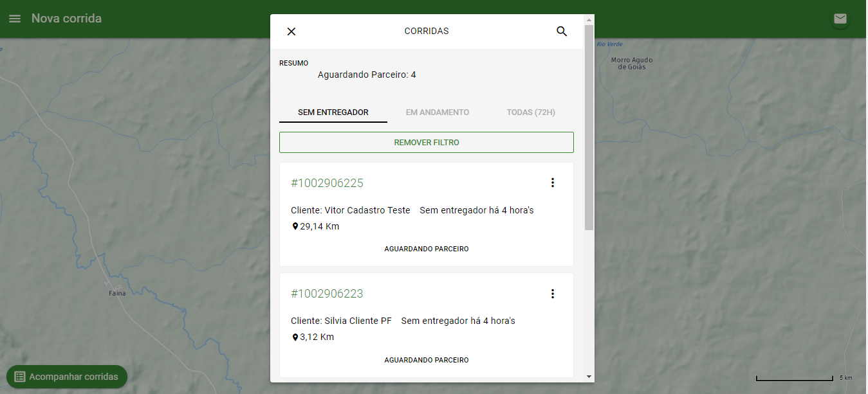
Task: Switch to the Todas (72H) tab
Action: pyautogui.click(x=531, y=112)
